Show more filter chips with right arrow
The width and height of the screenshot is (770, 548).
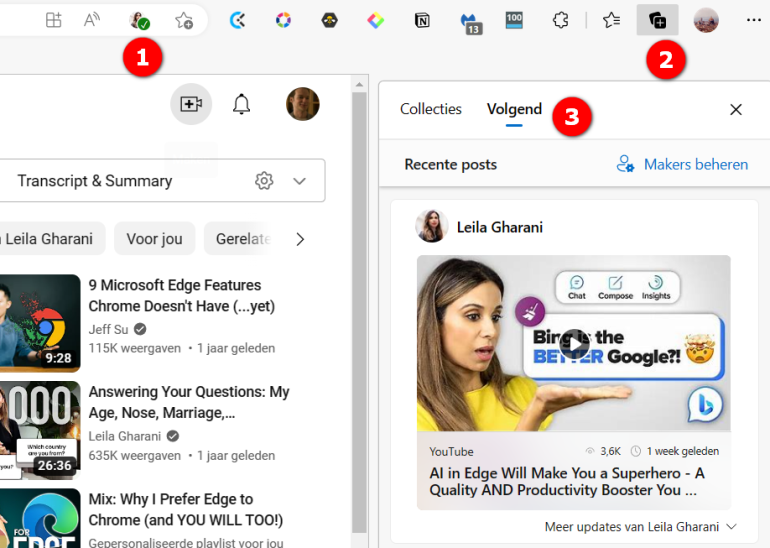(300, 239)
